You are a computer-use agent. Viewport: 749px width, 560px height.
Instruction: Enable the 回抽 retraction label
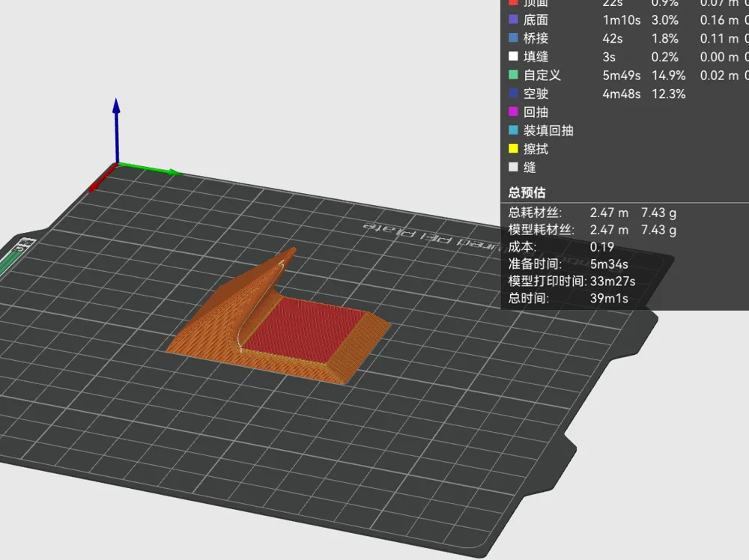pyautogui.click(x=536, y=112)
